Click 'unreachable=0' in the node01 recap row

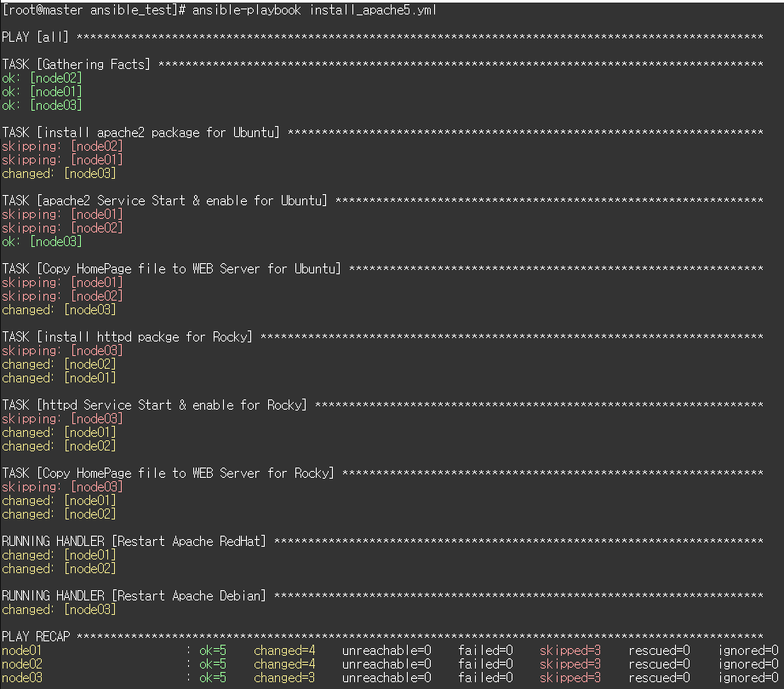coord(386,651)
